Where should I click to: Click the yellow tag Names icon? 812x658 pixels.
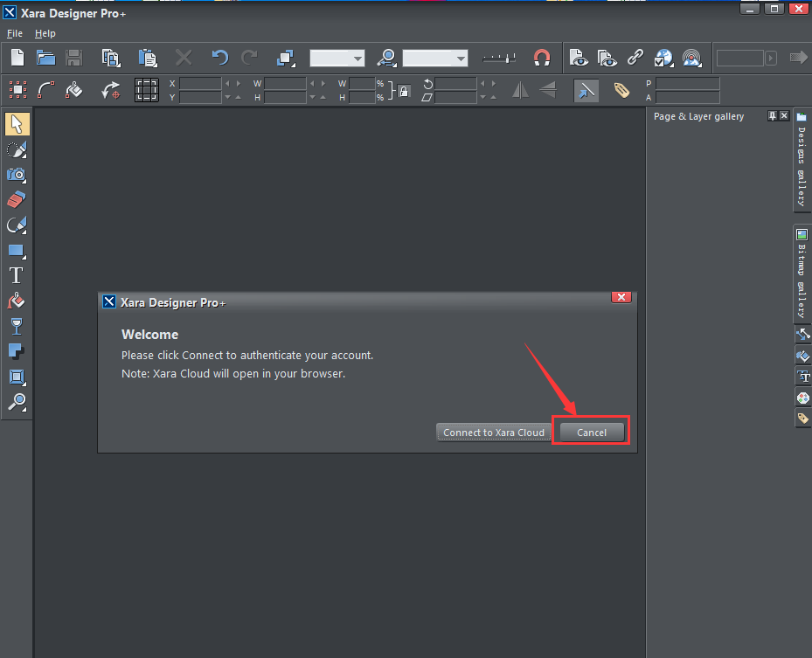tap(621, 91)
